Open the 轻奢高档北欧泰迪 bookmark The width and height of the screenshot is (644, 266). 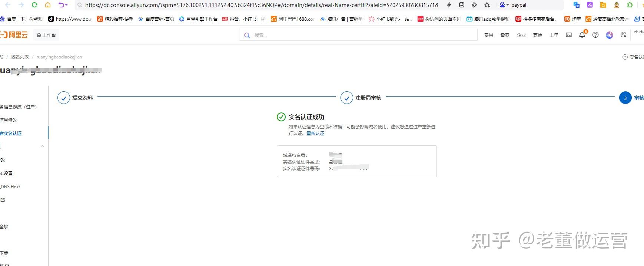pyautogui.click(x=607, y=19)
